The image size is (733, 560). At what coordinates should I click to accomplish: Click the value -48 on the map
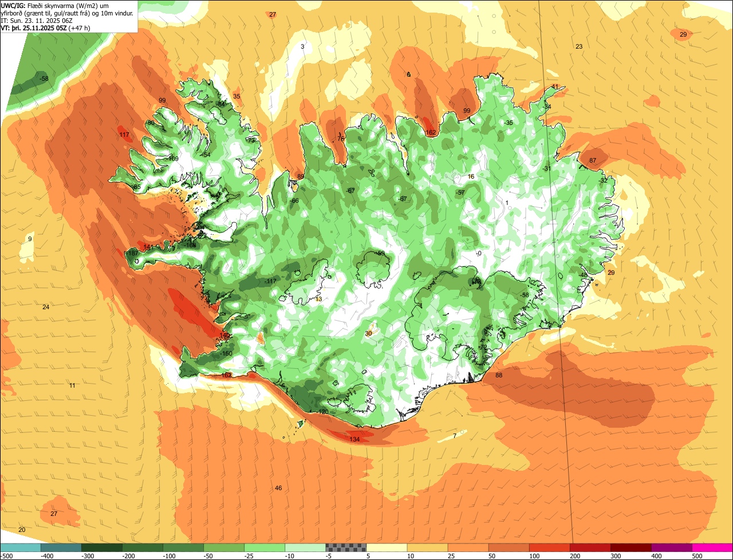(583, 275)
